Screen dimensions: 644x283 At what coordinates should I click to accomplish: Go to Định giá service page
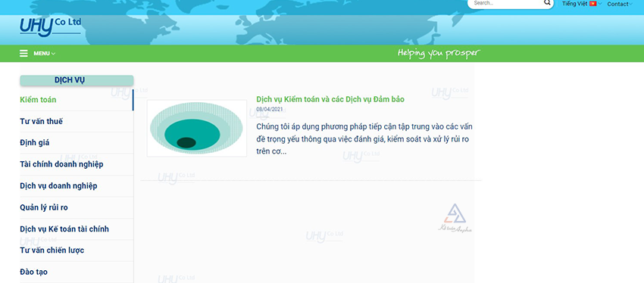[x=35, y=143]
